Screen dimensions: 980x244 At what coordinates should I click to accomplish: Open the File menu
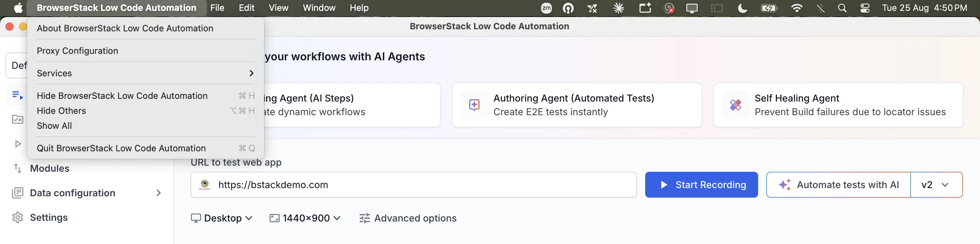(x=217, y=8)
